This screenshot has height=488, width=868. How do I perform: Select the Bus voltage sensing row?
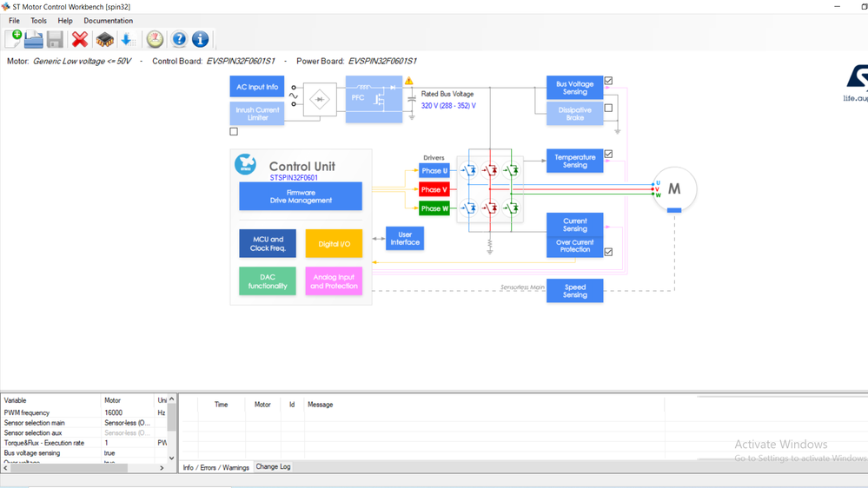tap(84, 452)
